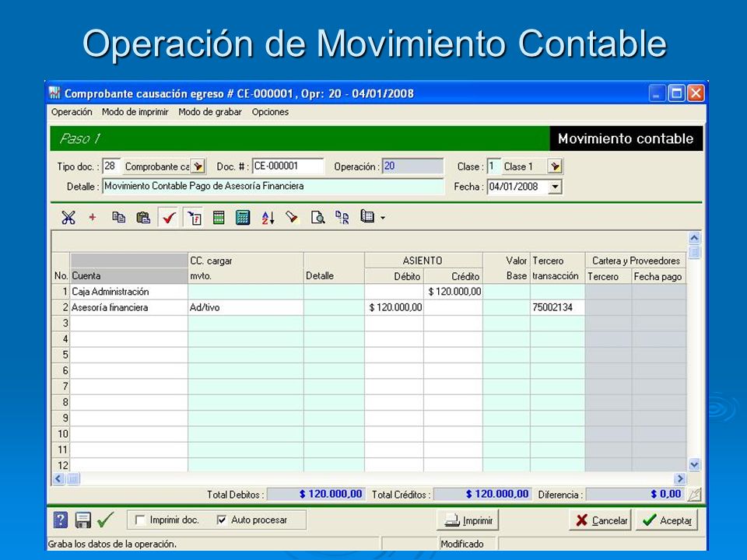Click the flashlight search icon

(292, 218)
